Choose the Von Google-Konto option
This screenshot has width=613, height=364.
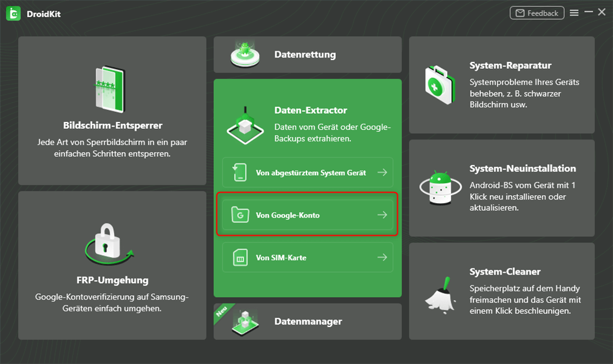click(308, 215)
